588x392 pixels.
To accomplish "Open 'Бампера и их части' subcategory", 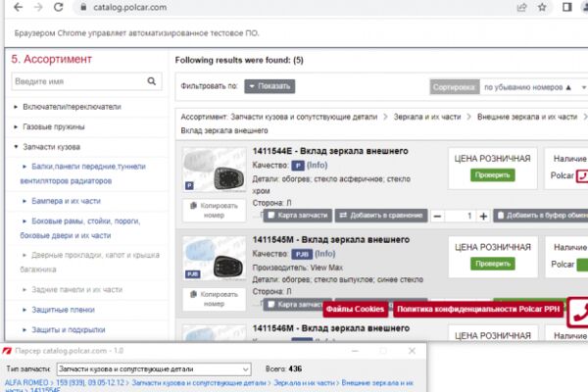I will pos(66,201).
